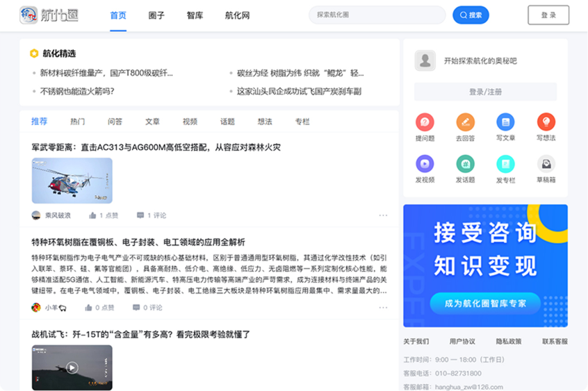
Task: Click the 探索航化圈 search input field
Action: click(x=377, y=15)
